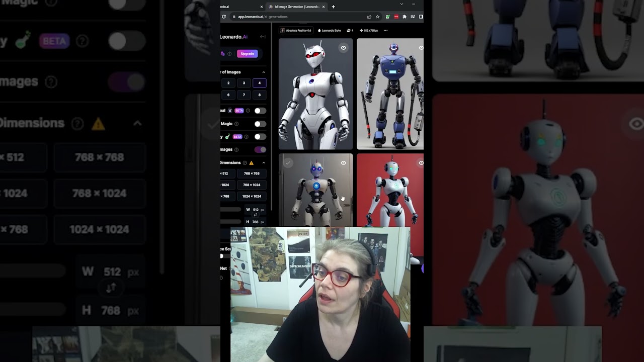Click the Dimensions yellow warning icon
644x362 pixels.
point(251,163)
